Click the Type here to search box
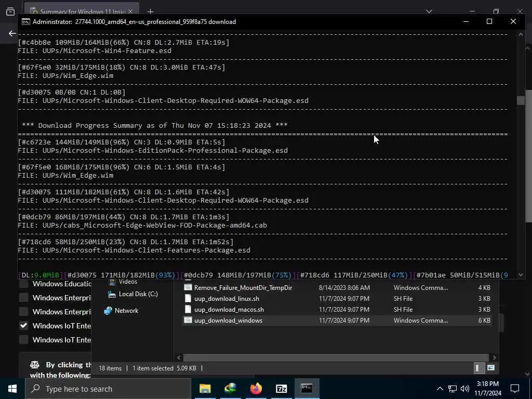 [x=108, y=389]
